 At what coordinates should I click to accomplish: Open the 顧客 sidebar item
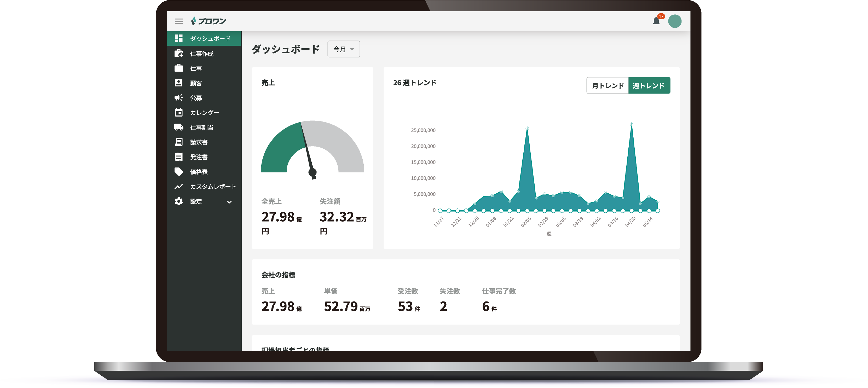(x=196, y=83)
